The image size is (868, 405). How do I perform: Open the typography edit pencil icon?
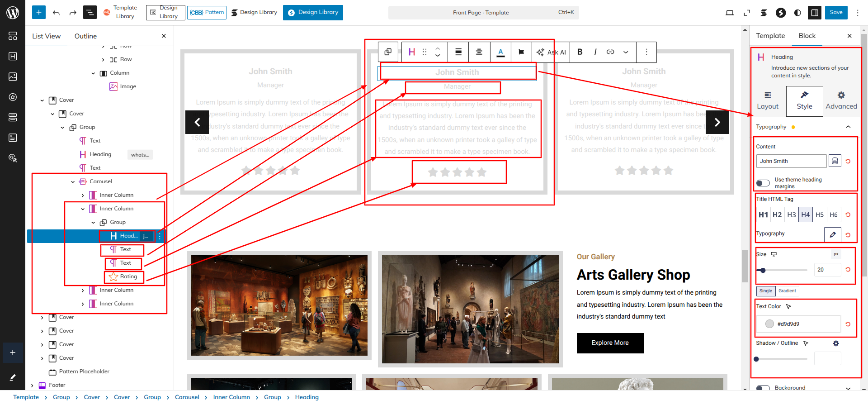[x=832, y=234]
